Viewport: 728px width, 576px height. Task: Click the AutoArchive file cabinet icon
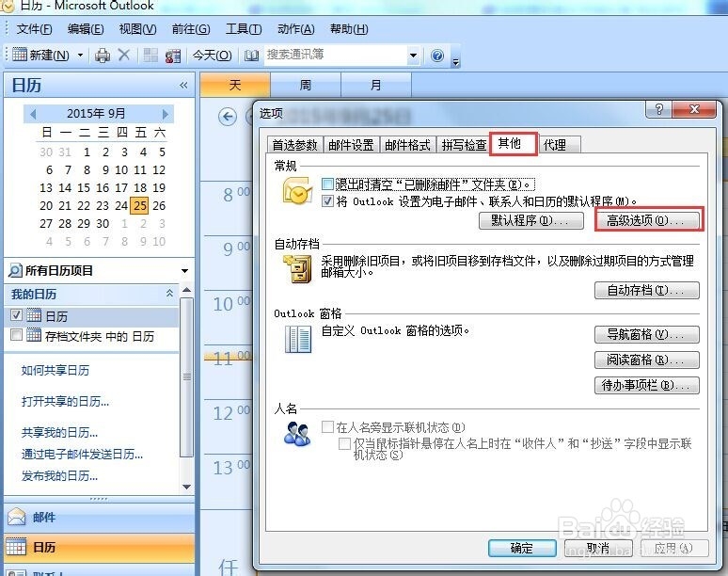click(x=297, y=269)
